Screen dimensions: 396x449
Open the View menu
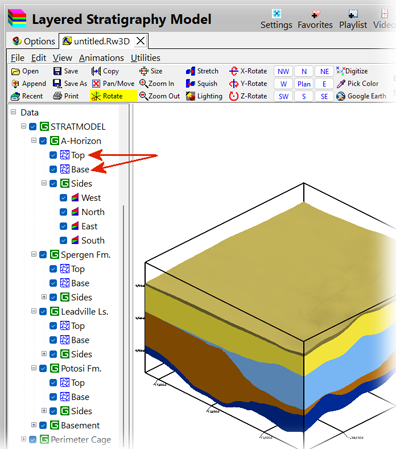pyautogui.click(x=62, y=58)
